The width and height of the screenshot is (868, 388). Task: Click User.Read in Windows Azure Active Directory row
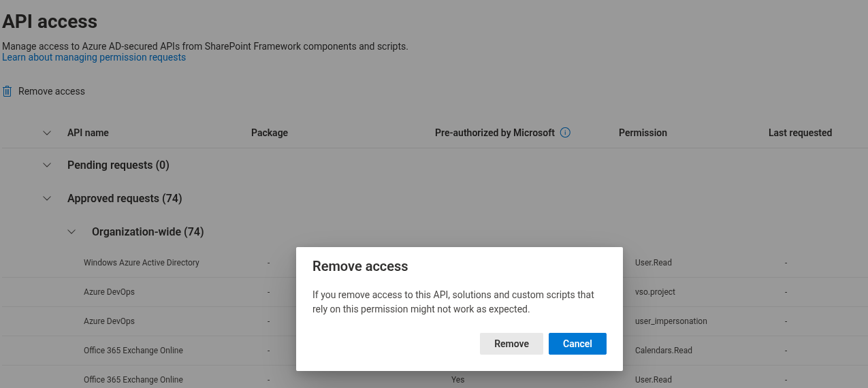(654, 262)
